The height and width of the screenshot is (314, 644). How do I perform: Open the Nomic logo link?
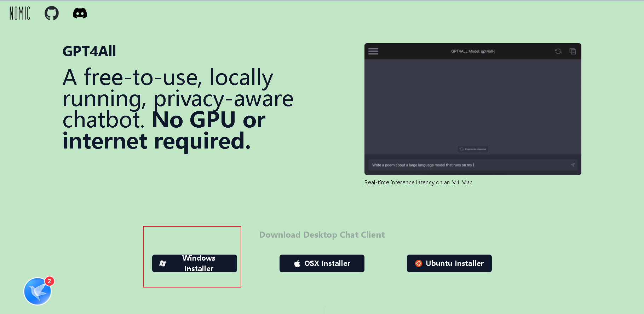20,13
